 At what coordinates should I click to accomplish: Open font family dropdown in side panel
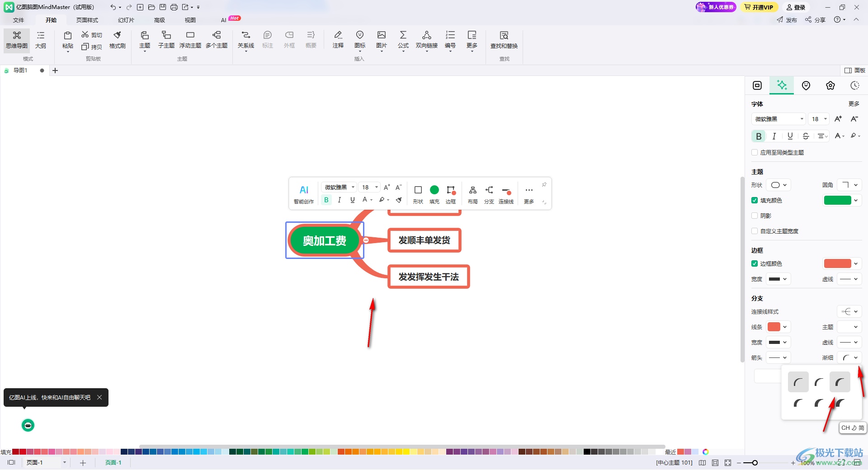click(779, 119)
